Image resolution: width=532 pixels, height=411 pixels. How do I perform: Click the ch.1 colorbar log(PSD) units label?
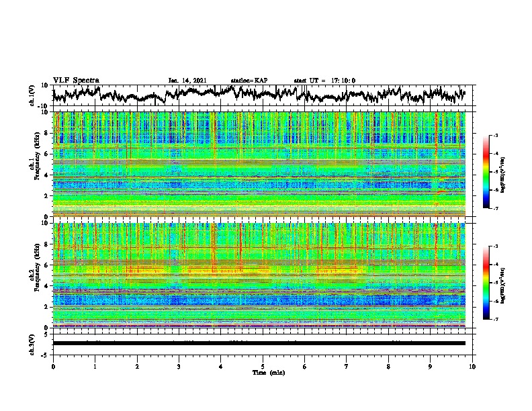tap(503, 175)
